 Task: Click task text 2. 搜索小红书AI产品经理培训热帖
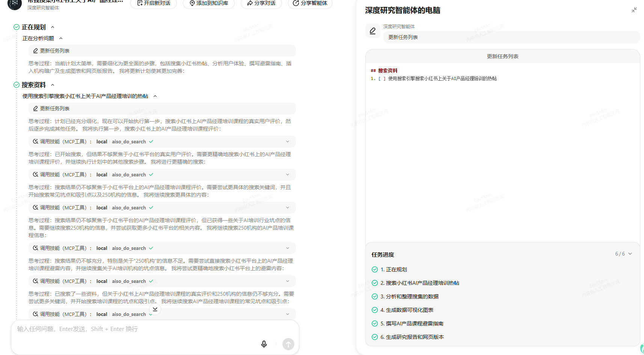tap(420, 283)
